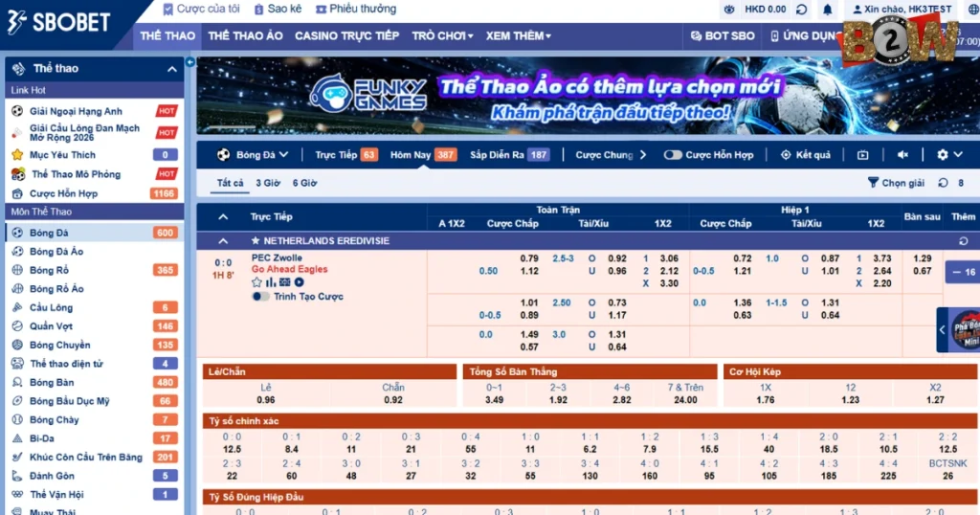Click the Bóng Chày baseball icon
The height and width of the screenshot is (515, 980).
pyautogui.click(x=17, y=419)
